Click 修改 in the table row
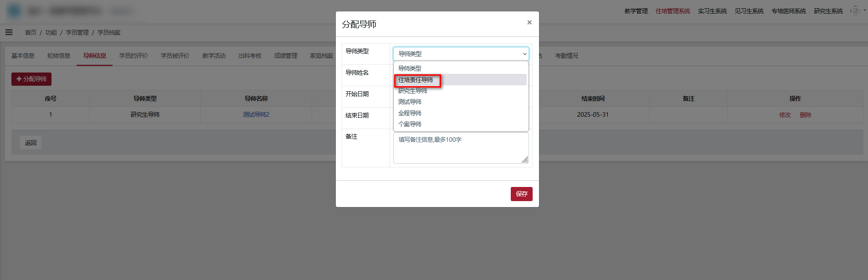This screenshot has width=868, height=280. 785,115
